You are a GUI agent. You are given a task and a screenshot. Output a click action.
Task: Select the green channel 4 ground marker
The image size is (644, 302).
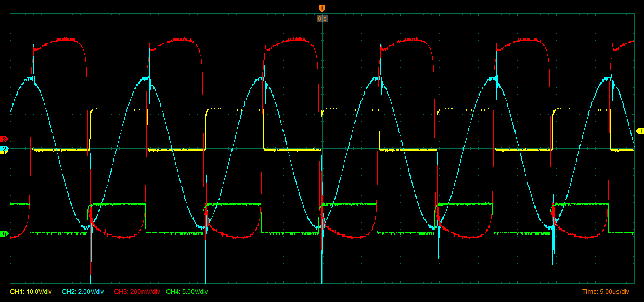pos(4,234)
